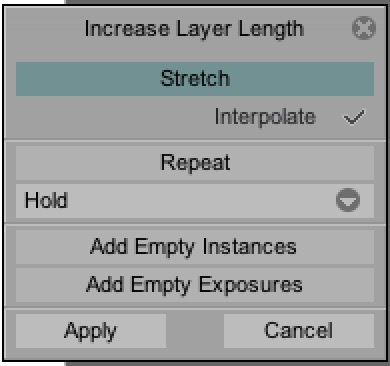Select the Stretch option

pyautogui.click(x=195, y=79)
